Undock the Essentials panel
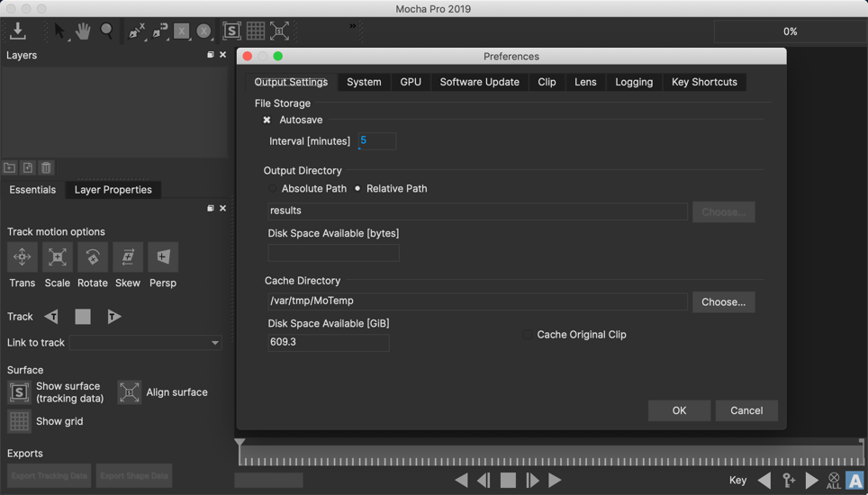This screenshot has width=868, height=495. point(211,208)
